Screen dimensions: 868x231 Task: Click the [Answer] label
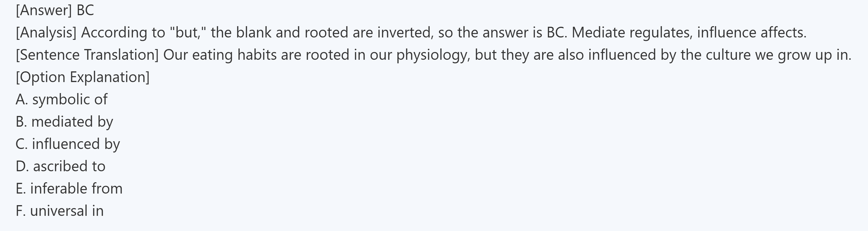point(44,10)
